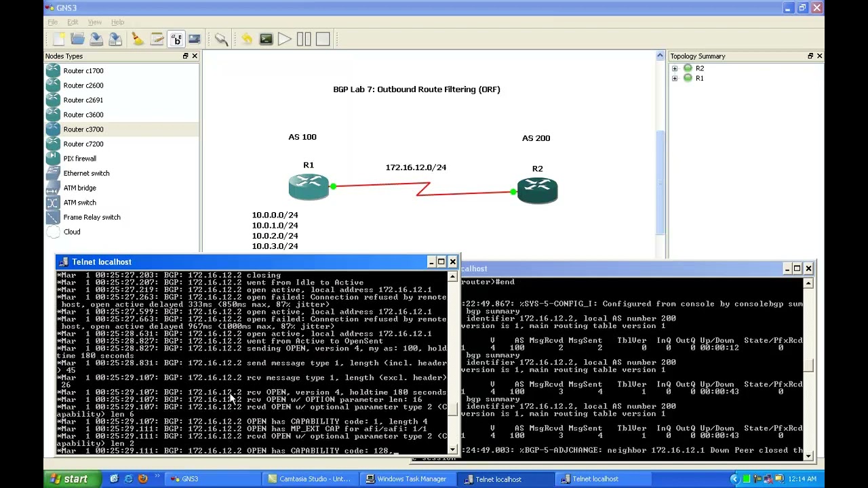Click scroll-up arrow of topology canvas

coord(660,56)
